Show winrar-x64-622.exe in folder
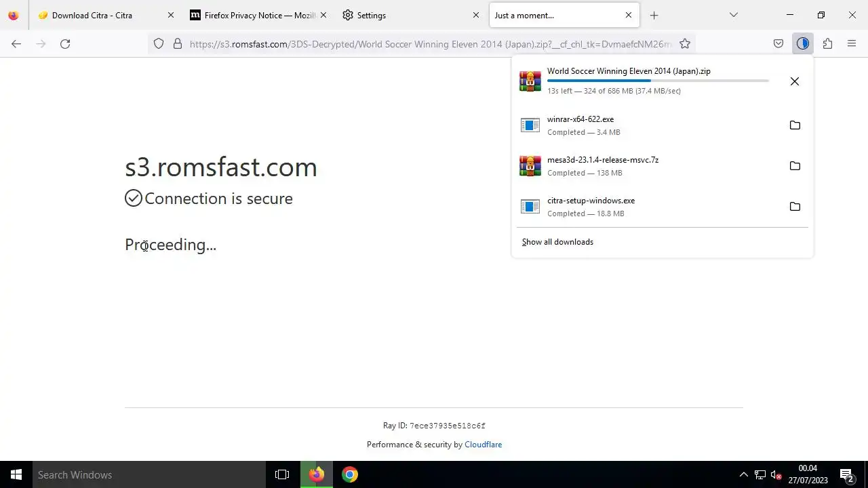This screenshot has height=488, width=868. coord(795,125)
